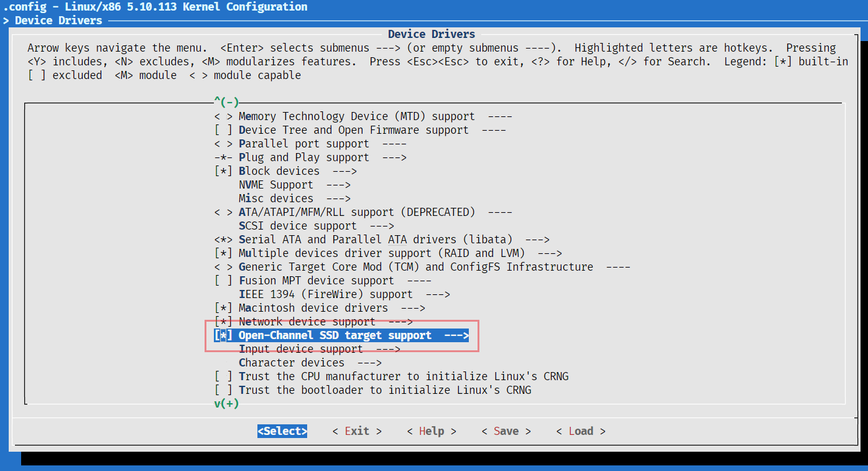This screenshot has height=471, width=868.
Task: Enable Trust the bootloader CRNG option
Action: (x=223, y=390)
